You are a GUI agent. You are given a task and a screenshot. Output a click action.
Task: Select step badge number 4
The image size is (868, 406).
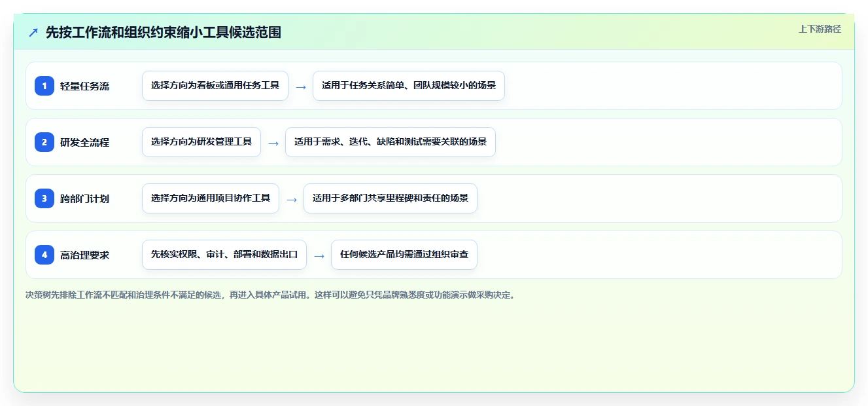pos(44,255)
